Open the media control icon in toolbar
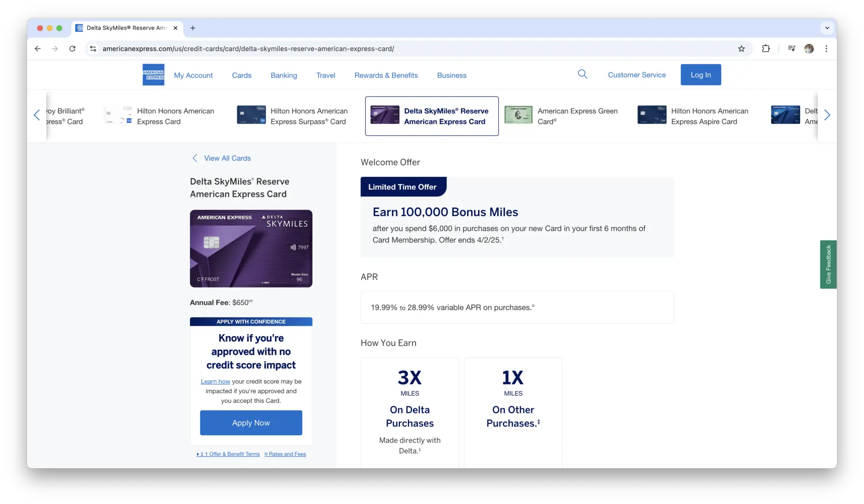Viewport: 864px width, 504px height. click(x=791, y=49)
